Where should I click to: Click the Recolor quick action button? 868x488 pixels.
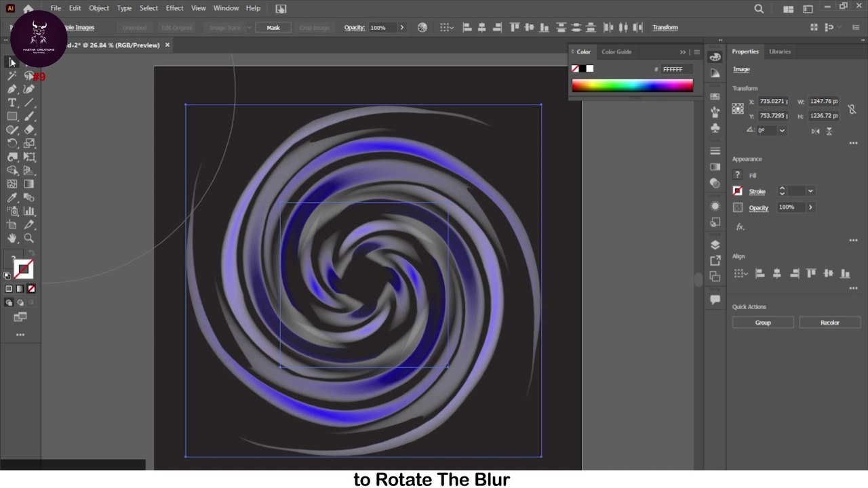tap(830, 323)
